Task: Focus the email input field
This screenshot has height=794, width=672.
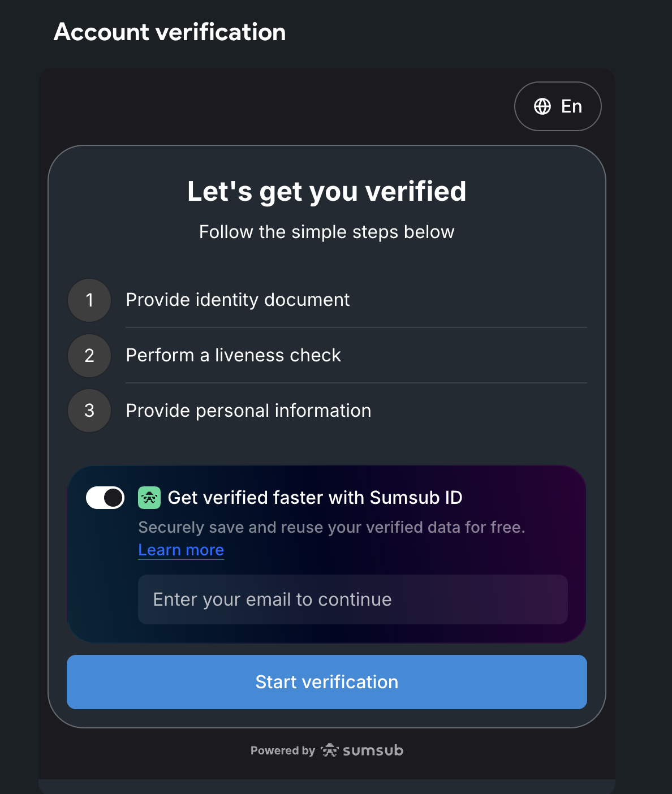Action: [353, 599]
